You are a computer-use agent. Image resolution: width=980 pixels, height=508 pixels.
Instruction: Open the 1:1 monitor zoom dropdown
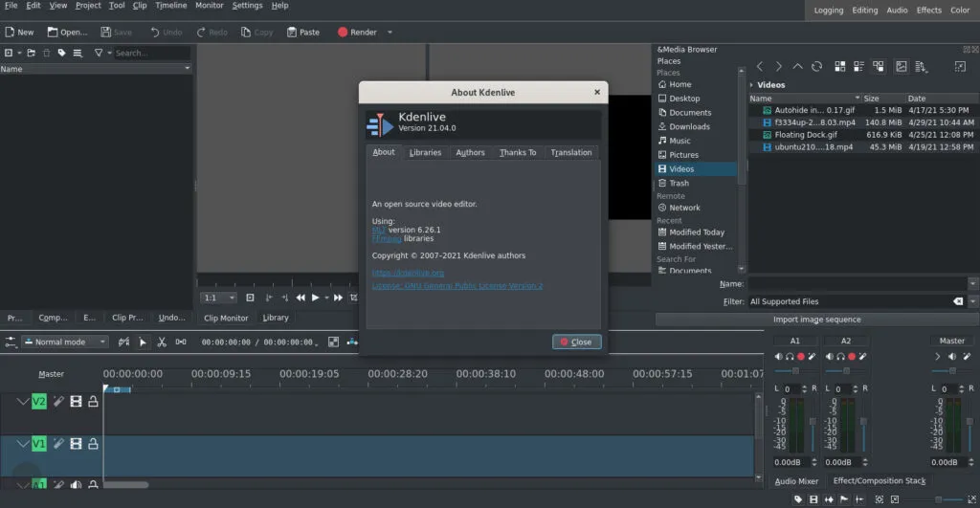[x=218, y=298]
